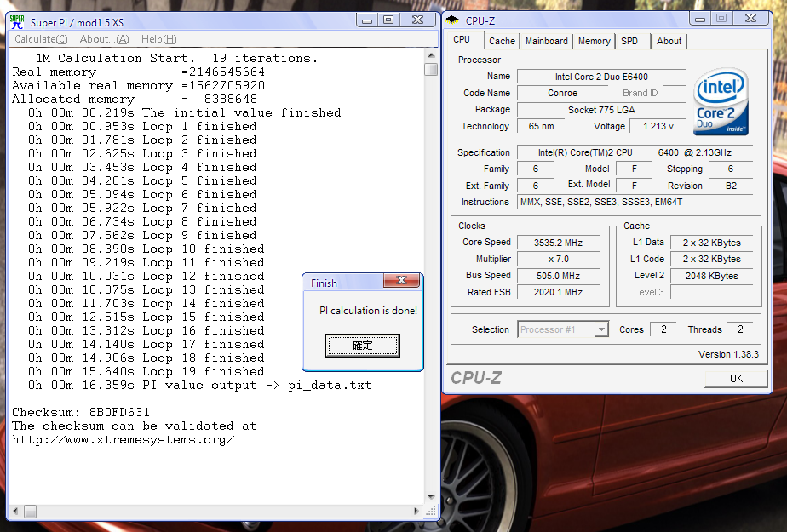The image size is (787, 532).
Task: Open the About tab in CPU-Z
Action: (x=669, y=41)
